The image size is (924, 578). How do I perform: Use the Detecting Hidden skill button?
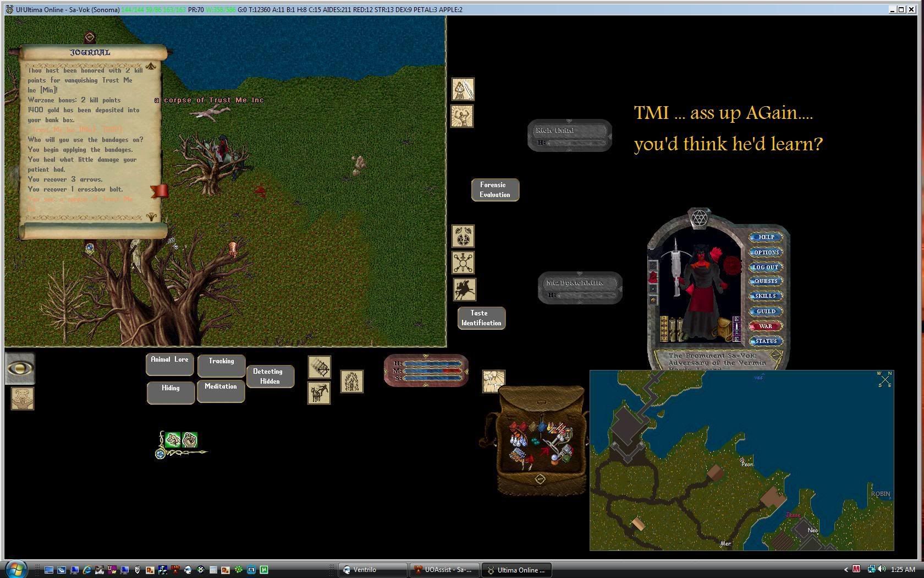(x=270, y=376)
